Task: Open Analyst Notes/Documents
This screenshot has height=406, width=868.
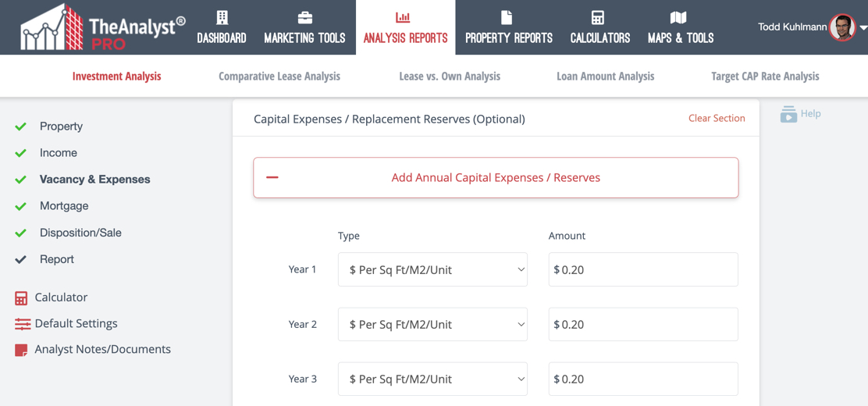Action: pyautogui.click(x=102, y=350)
